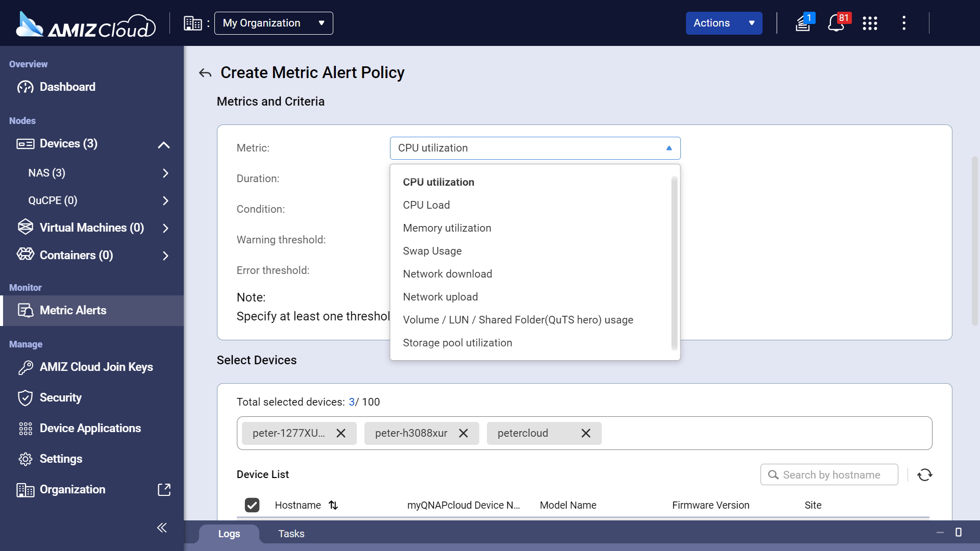The height and width of the screenshot is (551, 980).
Task: Collapse the Devices section in the sidebar
Action: (x=163, y=145)
